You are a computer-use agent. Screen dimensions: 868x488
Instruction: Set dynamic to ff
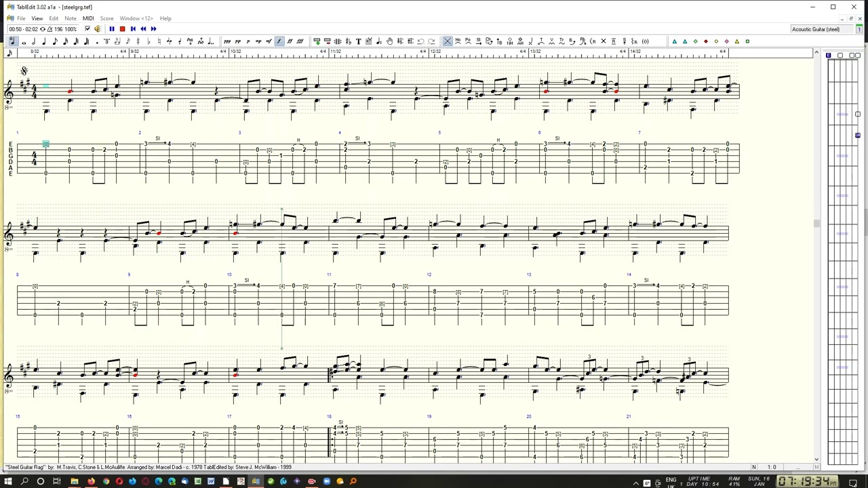coord(290,41)
